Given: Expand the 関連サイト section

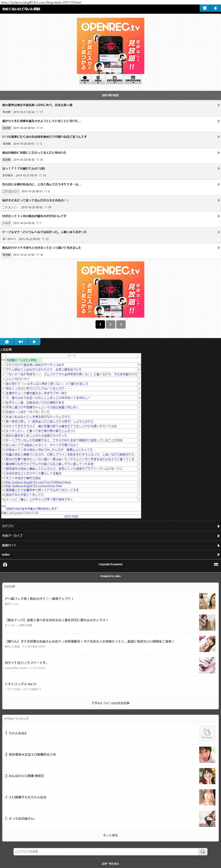Looking at the screenshot, I should [x=111, y=545].
